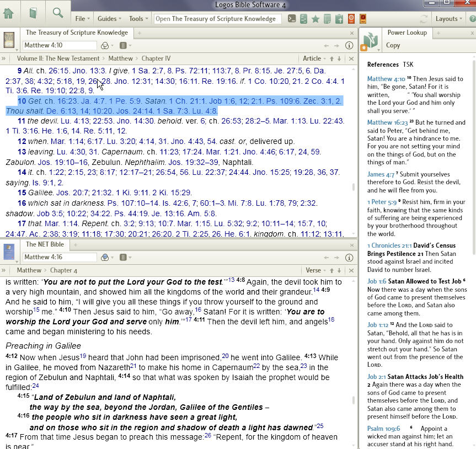Open the 1 Peter 5:9 link in Power Lookup
Viewport: 476px width, 449px height.
coord(382,202)
